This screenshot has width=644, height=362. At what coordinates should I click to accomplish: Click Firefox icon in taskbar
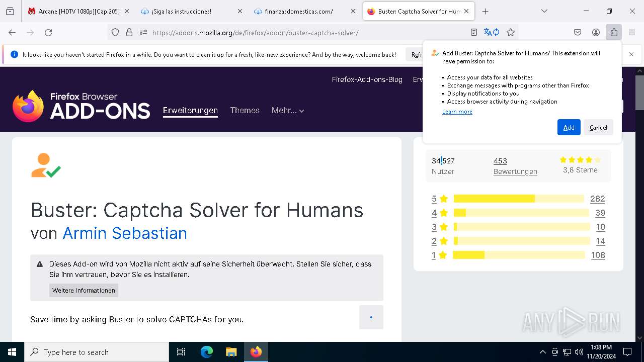coord(256,352)
